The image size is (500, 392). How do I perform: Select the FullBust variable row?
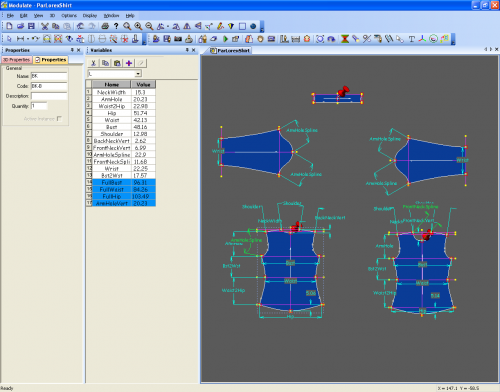(x=121, y=182)
